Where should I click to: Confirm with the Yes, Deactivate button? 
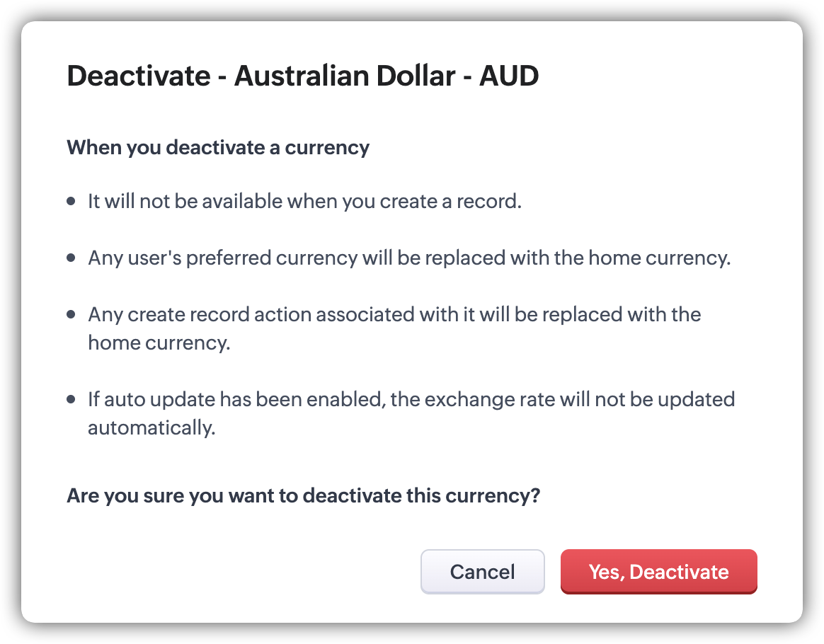[658, 571]
